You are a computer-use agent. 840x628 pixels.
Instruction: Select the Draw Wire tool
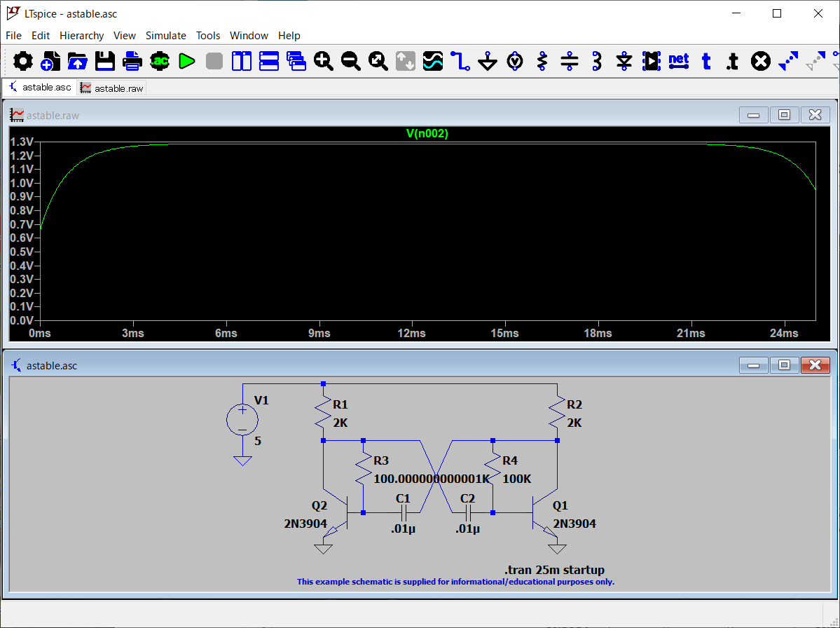[460, 62]
